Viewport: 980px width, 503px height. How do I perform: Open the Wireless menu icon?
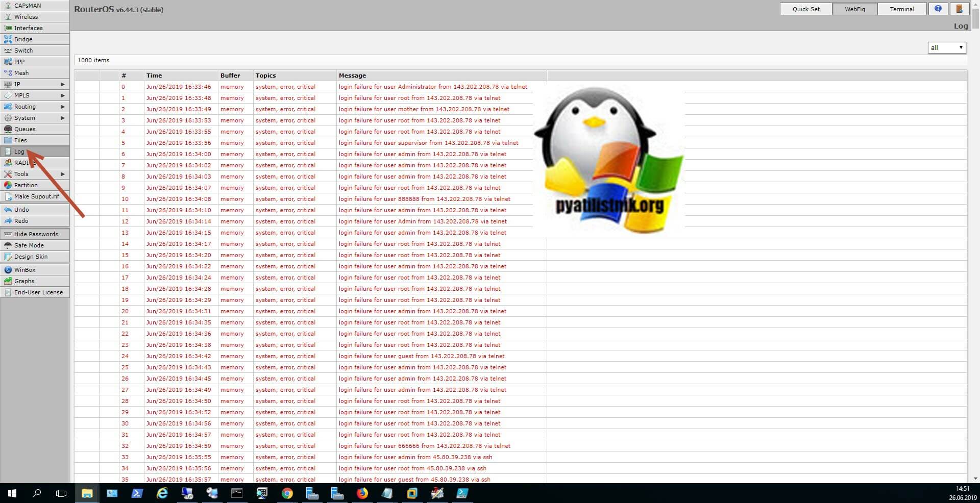pyautogui.click(x=8, y=17)
